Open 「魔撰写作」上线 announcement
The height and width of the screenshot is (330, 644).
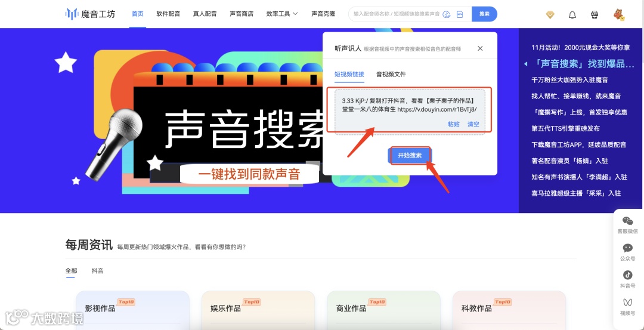coord(579,112)
